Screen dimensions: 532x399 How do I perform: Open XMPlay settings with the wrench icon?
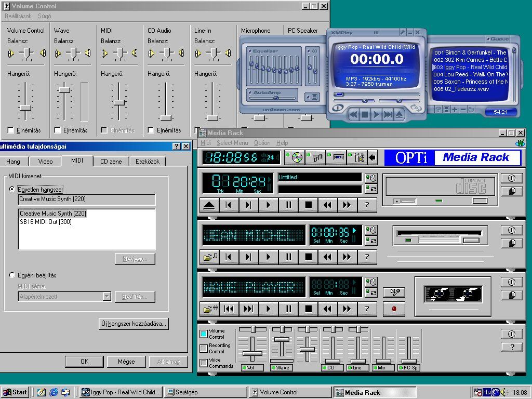(x=403, y=33)
